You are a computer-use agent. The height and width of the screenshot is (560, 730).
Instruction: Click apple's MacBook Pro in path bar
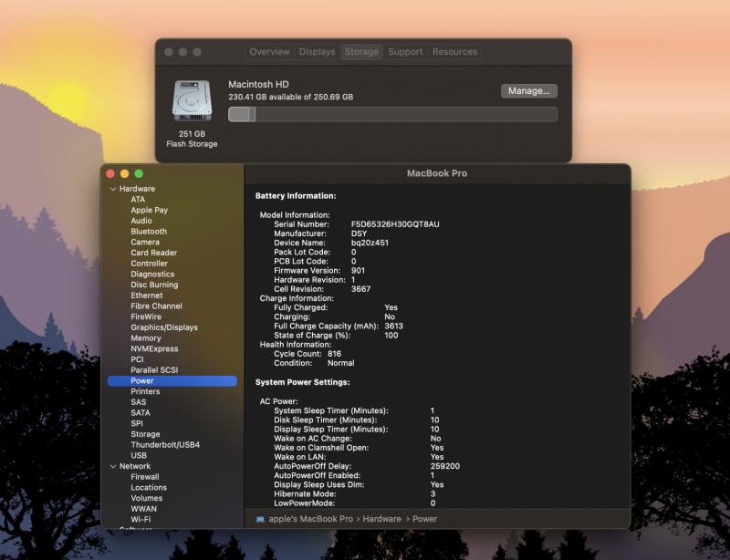[x=310, y=519]
